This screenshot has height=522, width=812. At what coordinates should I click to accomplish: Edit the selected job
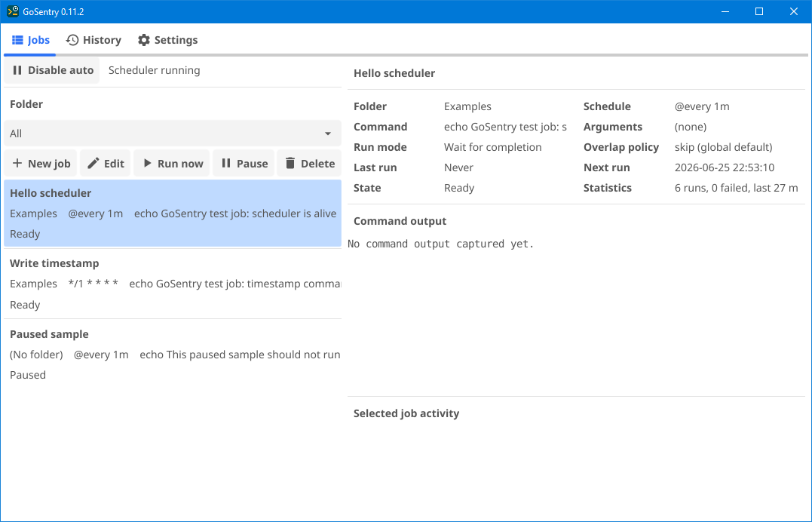(x=105, y=163)
